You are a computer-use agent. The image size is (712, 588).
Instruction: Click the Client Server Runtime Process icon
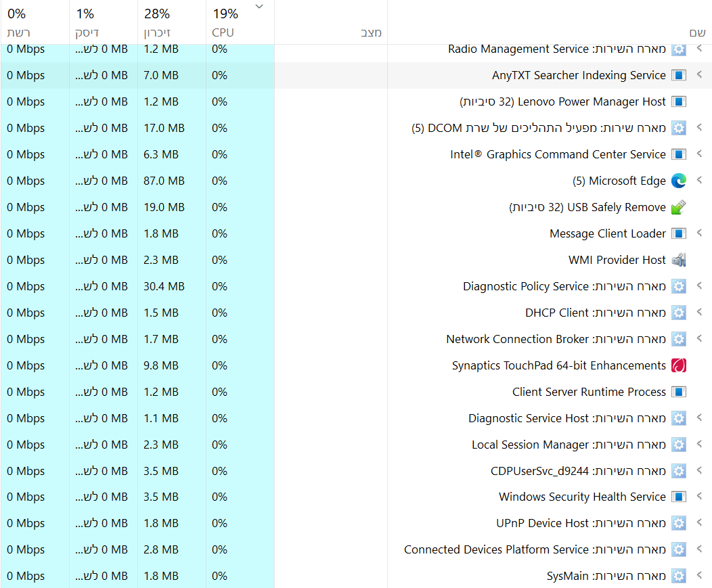678,392
